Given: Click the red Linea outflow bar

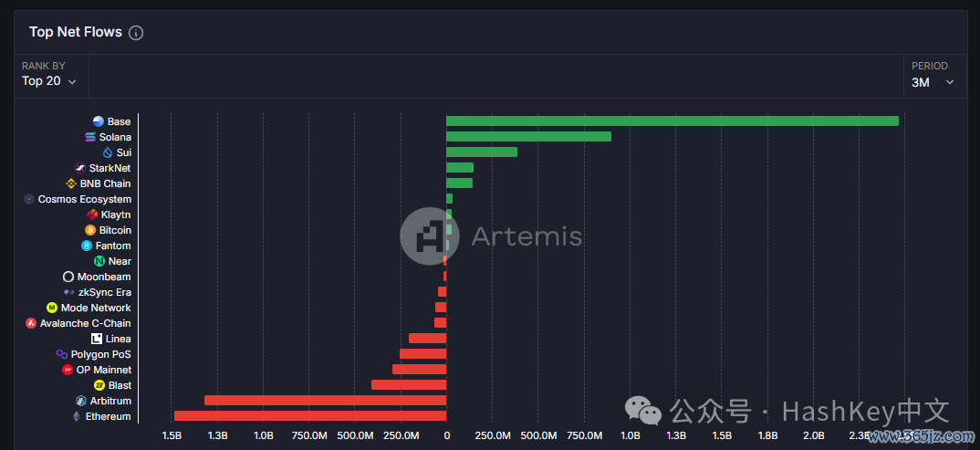Looking at the screenshot, I should click(x=428, y=338).
